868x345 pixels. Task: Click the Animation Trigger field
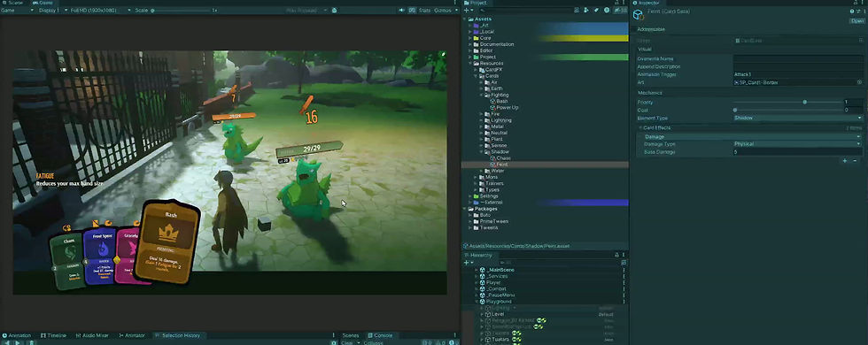tap(798, 74)
